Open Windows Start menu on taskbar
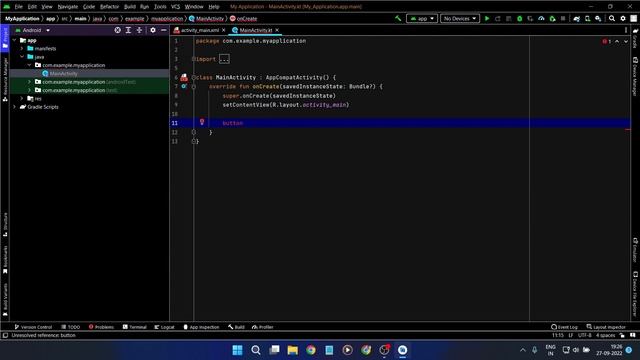Screen dimensions: 640x360 tap(237, 350)
